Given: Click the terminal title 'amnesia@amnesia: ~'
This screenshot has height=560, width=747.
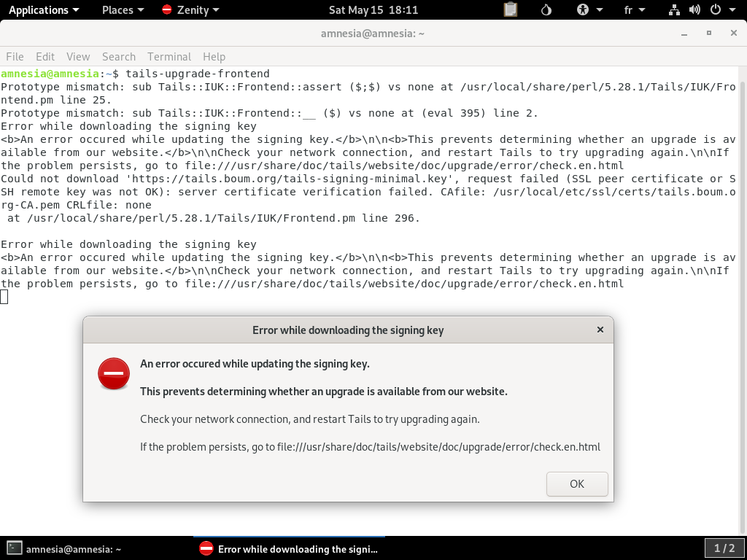Looking at the screenshot, I should (373, 34).
